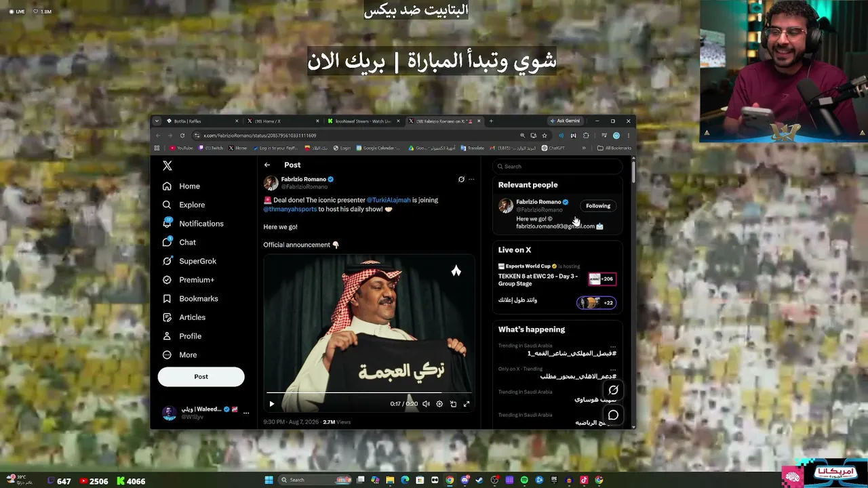Viewport: 868px width, 488px height.
Task: Open Translate bookmark
Action: click(x=472, y=148)
